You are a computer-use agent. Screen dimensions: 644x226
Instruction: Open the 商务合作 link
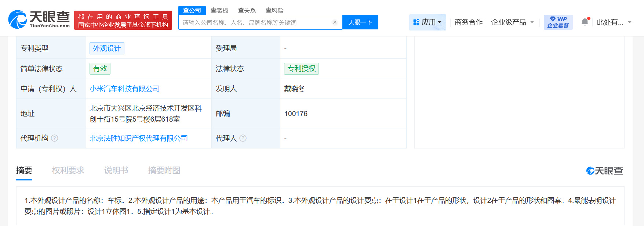469,22
